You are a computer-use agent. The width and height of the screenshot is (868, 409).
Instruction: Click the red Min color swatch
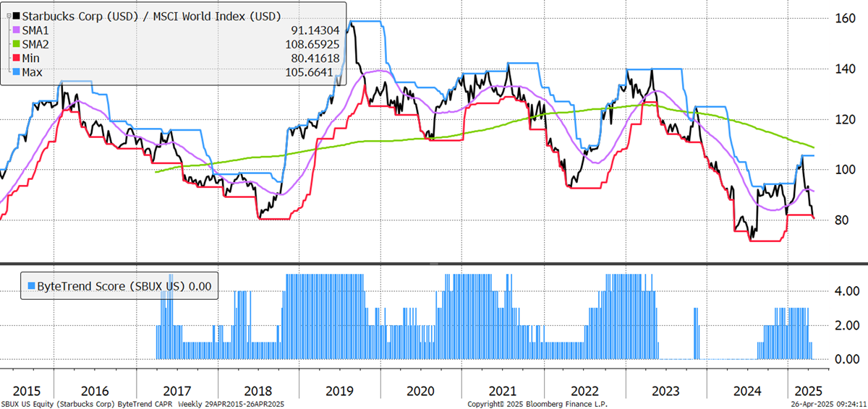point(17,57)
